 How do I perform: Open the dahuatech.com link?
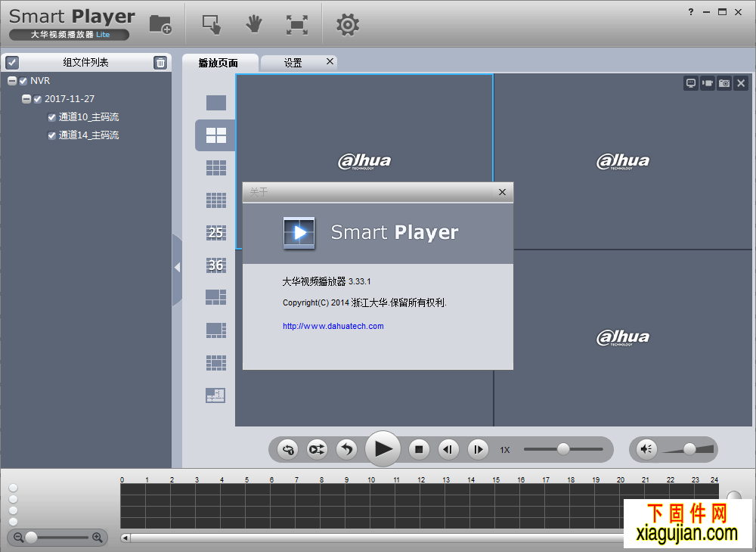[333, 326]
